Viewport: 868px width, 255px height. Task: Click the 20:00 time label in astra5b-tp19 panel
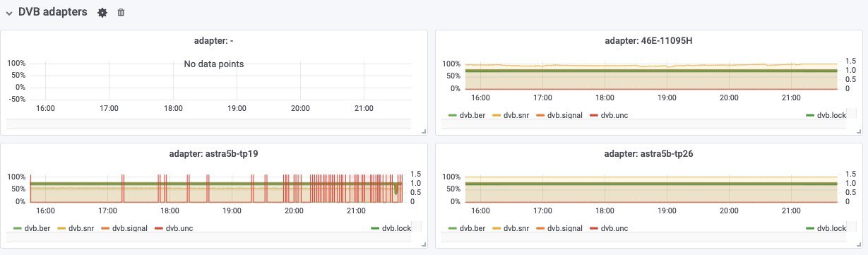pyautogui.click(x=294, y=210)
